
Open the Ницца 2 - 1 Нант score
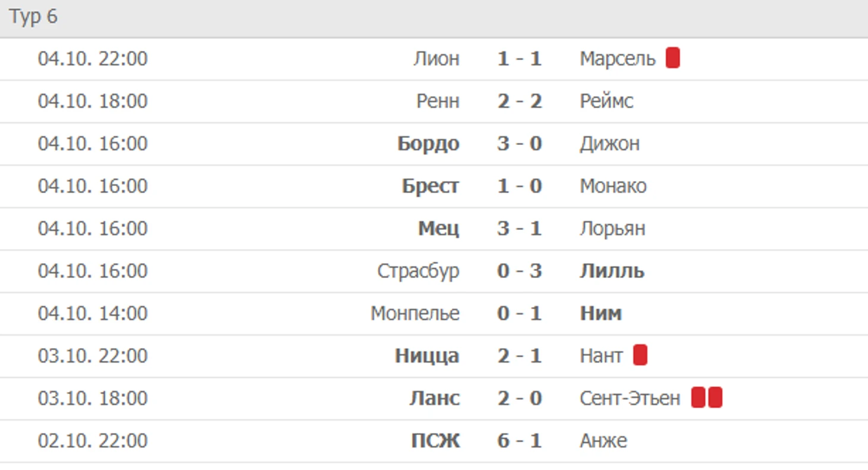[520, 356]
